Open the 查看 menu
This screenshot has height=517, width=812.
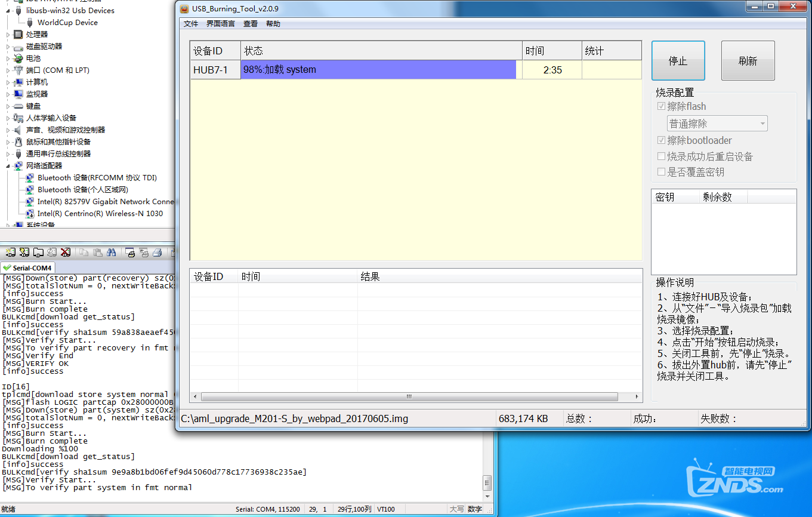tap(251, 24)
